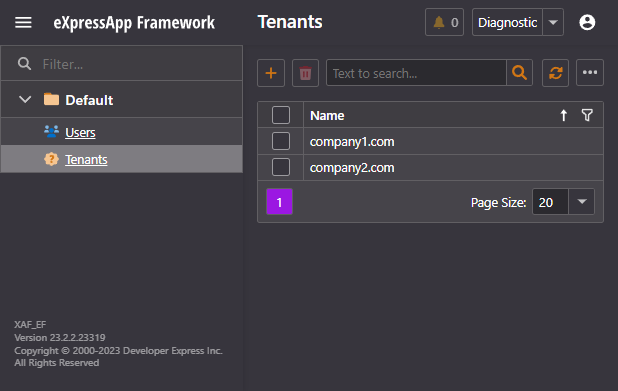Open the company2.com tenant row
618x391 pixels.
352,168
